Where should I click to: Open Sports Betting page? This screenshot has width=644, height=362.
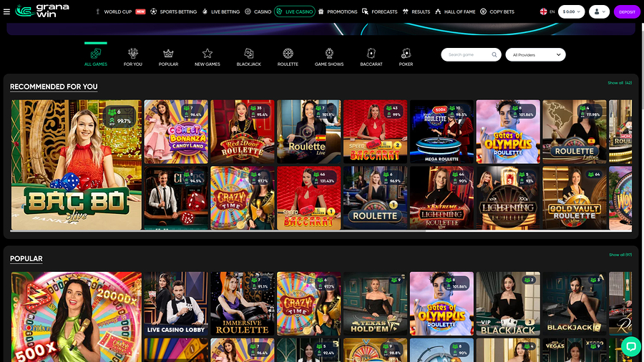pos(173,12)
